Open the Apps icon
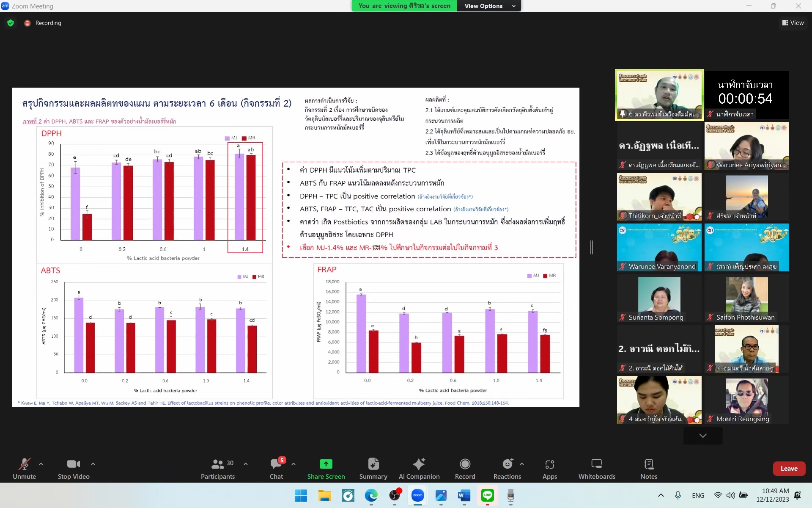This screenshot has width=812, height=508. (x=549, y=464)
